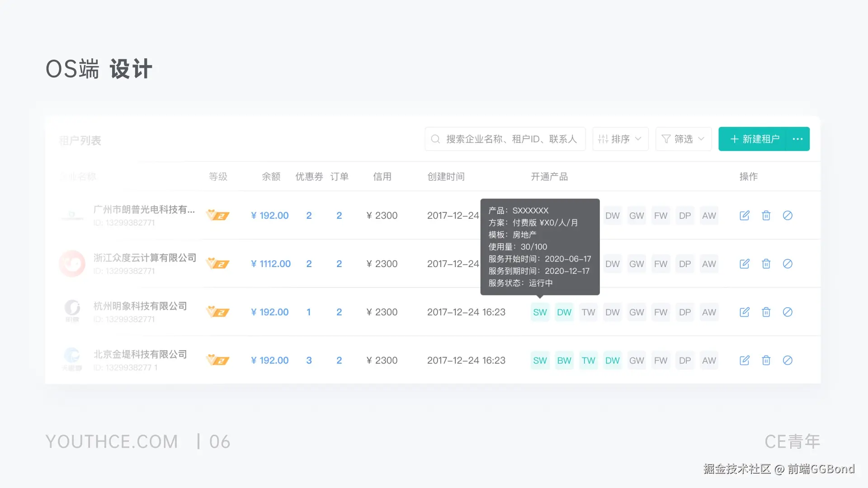Click trash icon for 浙江众度云计算有限公司 row
The width and height of the screenshot is (868, 488).
[766, 264]
